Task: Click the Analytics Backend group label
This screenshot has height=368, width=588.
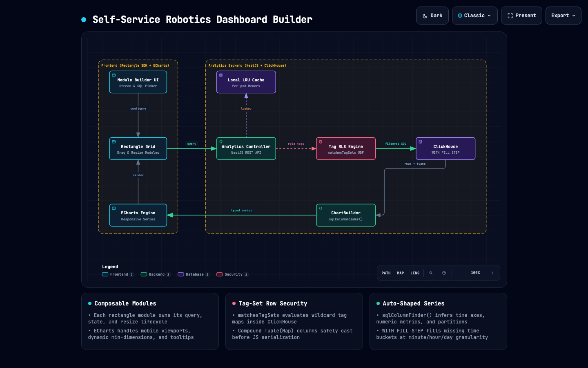Action: [x=247, y=65]
